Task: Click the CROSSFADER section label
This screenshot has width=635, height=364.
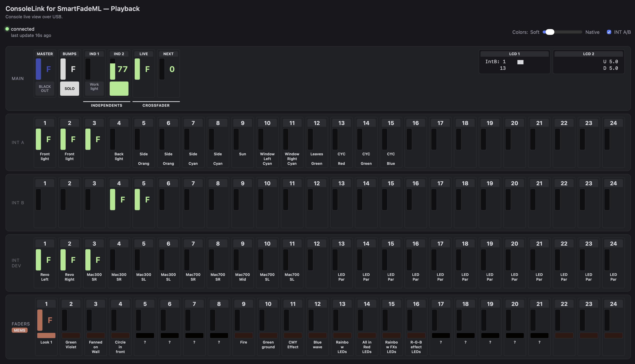Action: click(x=156, y=105)
